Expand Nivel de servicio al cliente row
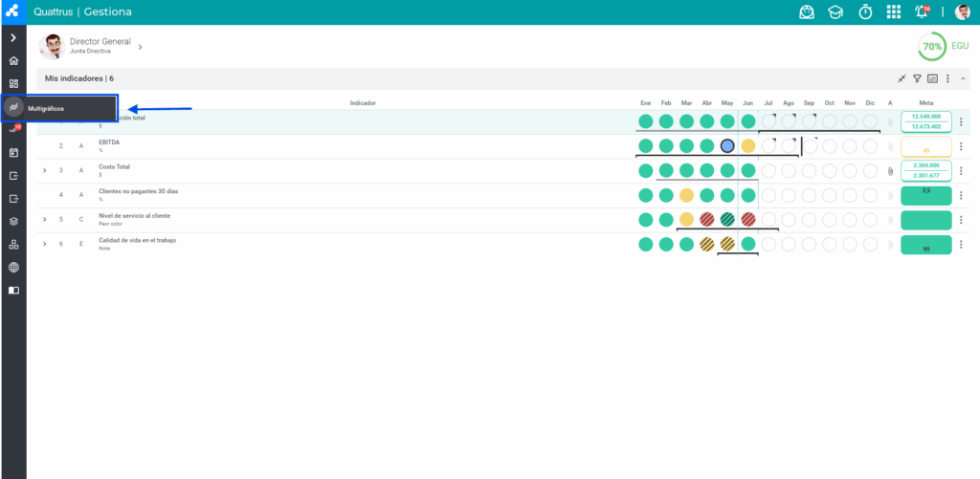This screenshot has height=479, width=980. (44, 219)
